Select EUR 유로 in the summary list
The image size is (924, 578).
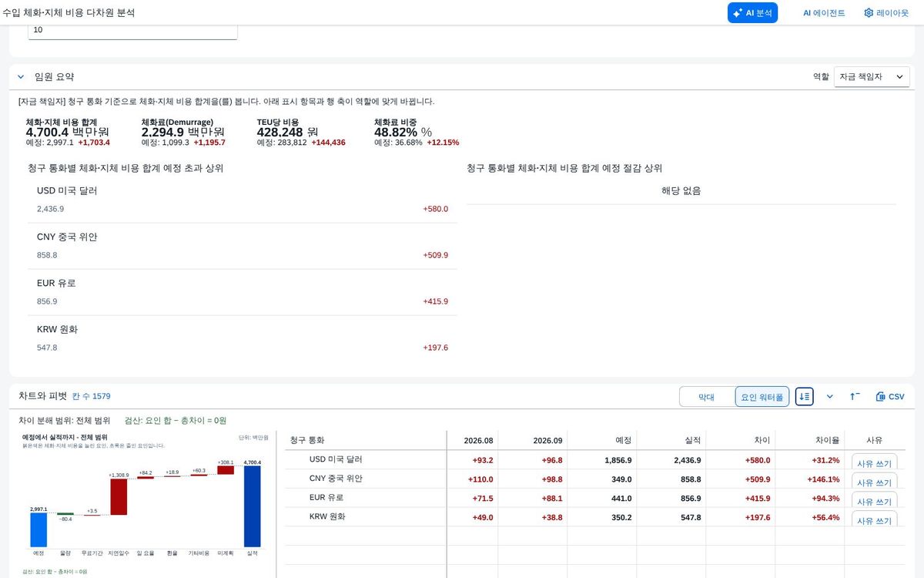[243, 292]
